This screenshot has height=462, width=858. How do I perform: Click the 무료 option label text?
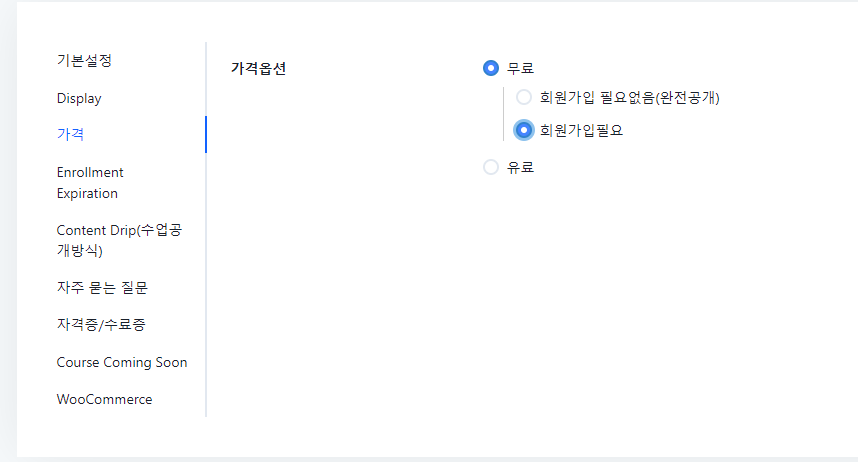(521, 68)
